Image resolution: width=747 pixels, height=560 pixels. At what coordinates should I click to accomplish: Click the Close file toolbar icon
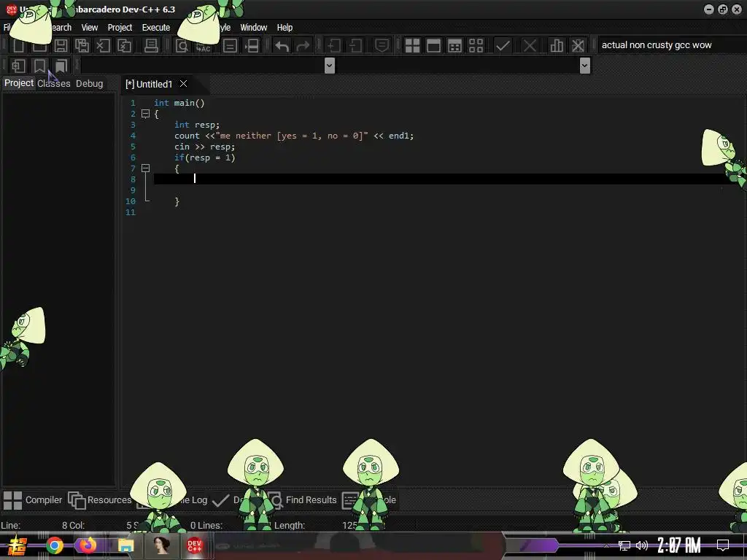[x=103, y=46]
